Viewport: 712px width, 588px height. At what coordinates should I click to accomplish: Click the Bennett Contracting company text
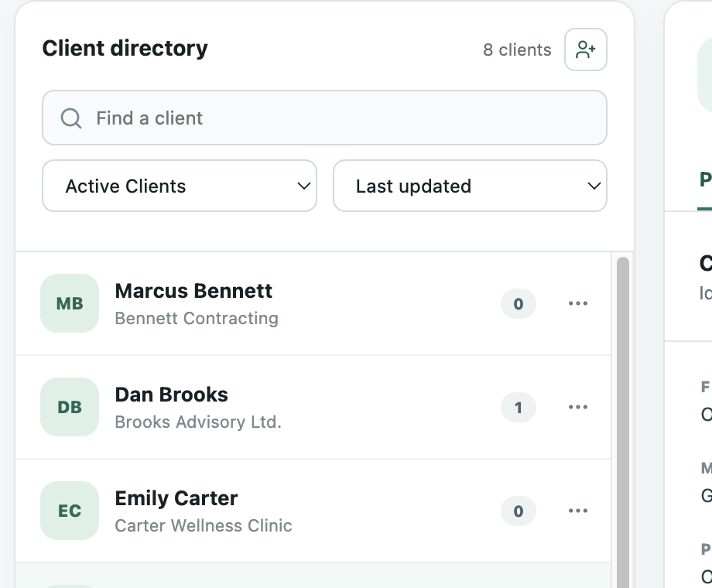click(197, 318)
